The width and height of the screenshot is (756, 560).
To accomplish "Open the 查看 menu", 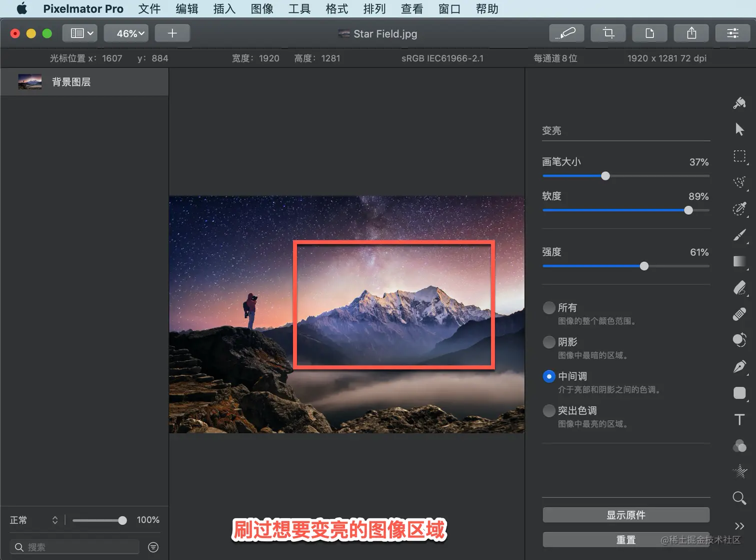I will (412, 9).
